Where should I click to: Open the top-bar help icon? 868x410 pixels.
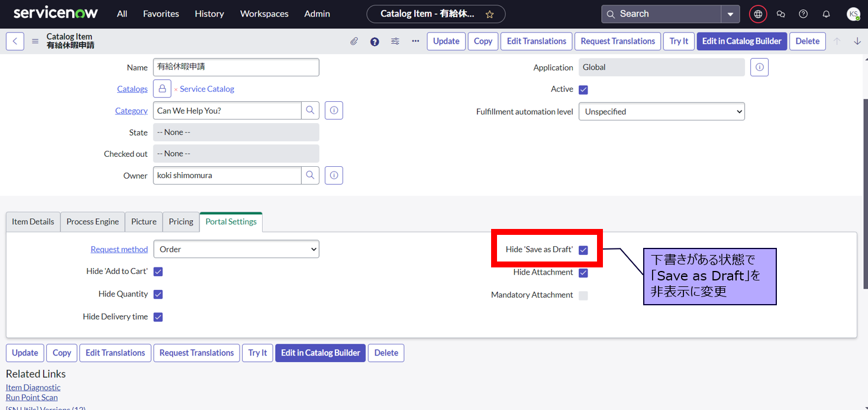[x=804, y=14]
